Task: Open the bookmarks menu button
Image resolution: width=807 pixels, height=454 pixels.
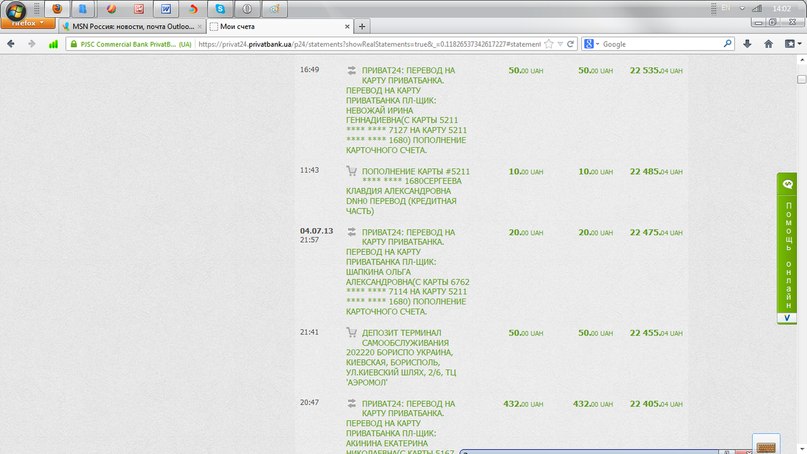Action: 793,44
